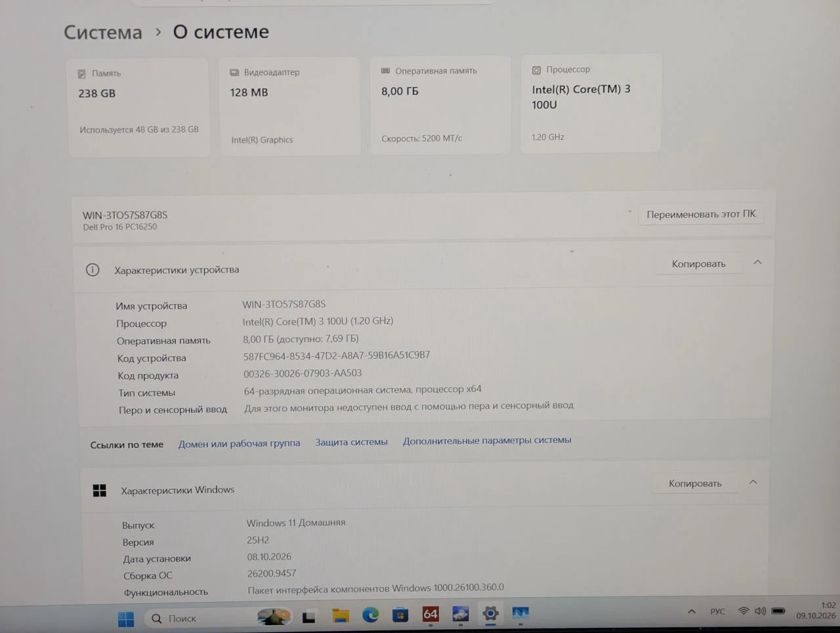
Task: Click the Видеоадаптер card icon
Action: (x=234, y=73)
